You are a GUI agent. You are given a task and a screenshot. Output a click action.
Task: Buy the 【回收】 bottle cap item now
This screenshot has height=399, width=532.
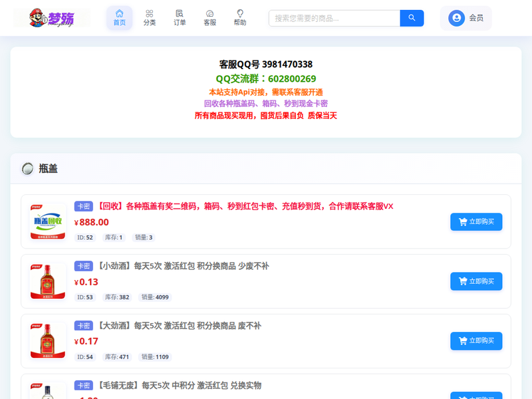tap(476, 222)
